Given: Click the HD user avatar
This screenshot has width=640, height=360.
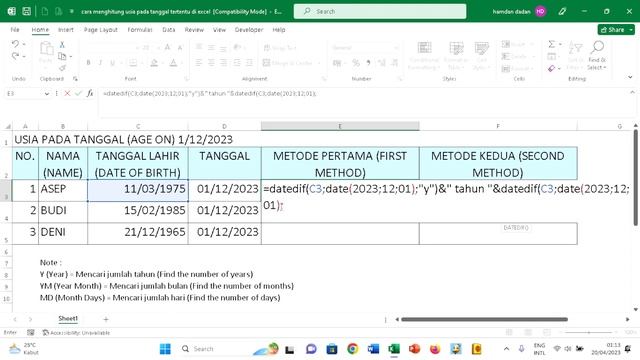Looking at the screenshot, I should (x=540, y=11).
